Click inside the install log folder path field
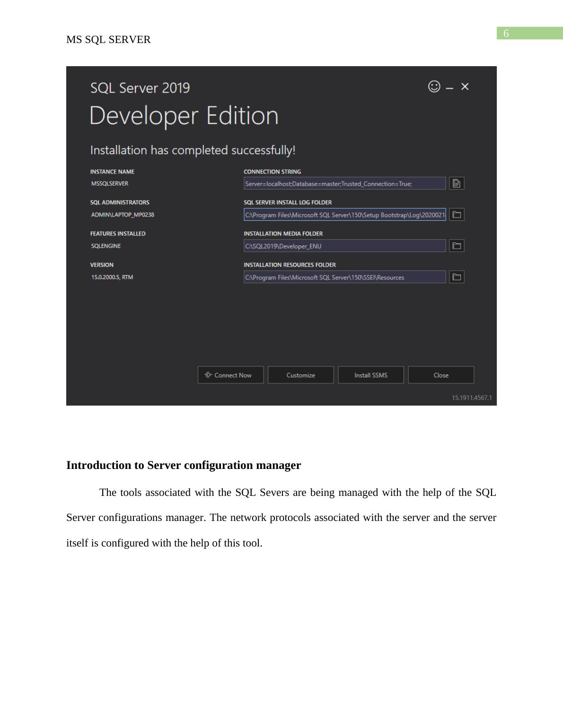Viewport: 563px width, 728px height. tap(344, 215)
